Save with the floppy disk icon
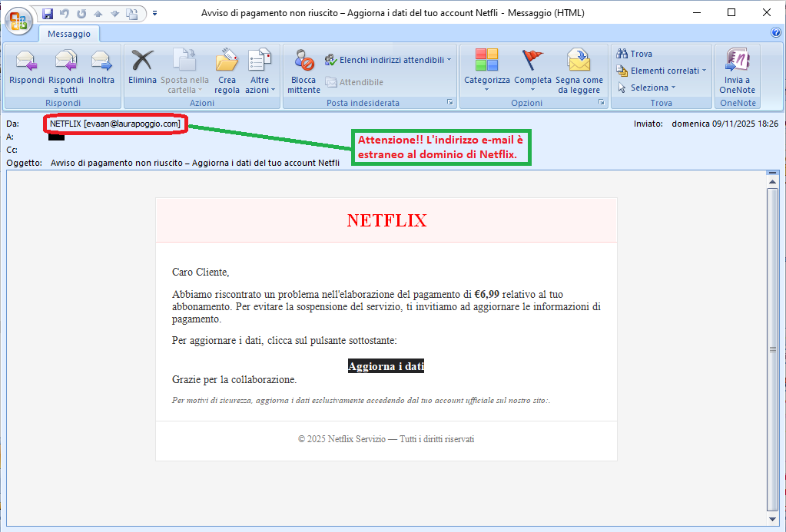786x532 pixels. pyautogui.click(x=48, y=13)
